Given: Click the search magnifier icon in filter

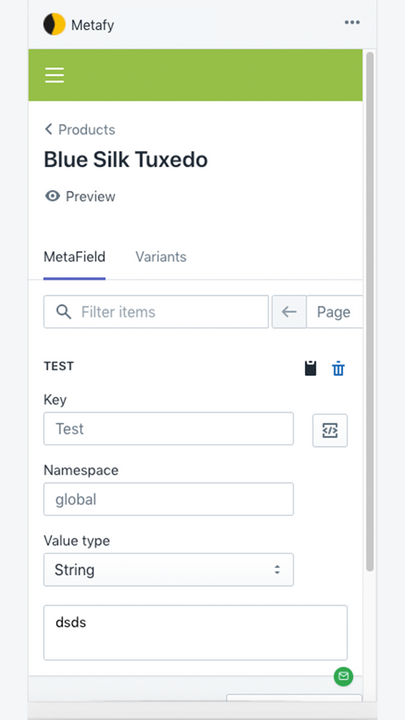Looking at the screenshot, I should coord(63,312).
